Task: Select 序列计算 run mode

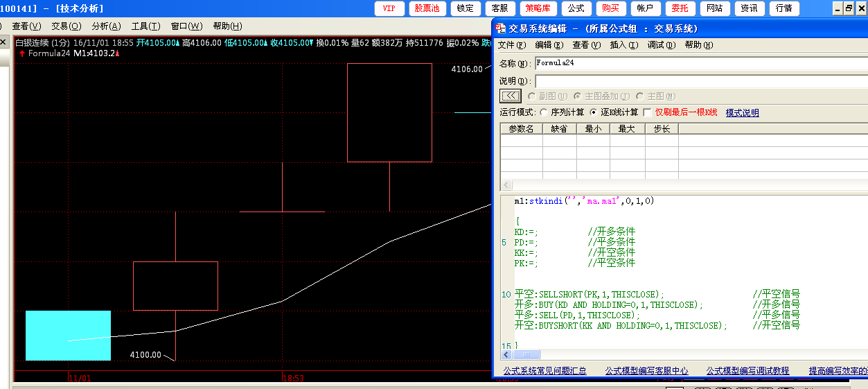Action: click(544, 112)
